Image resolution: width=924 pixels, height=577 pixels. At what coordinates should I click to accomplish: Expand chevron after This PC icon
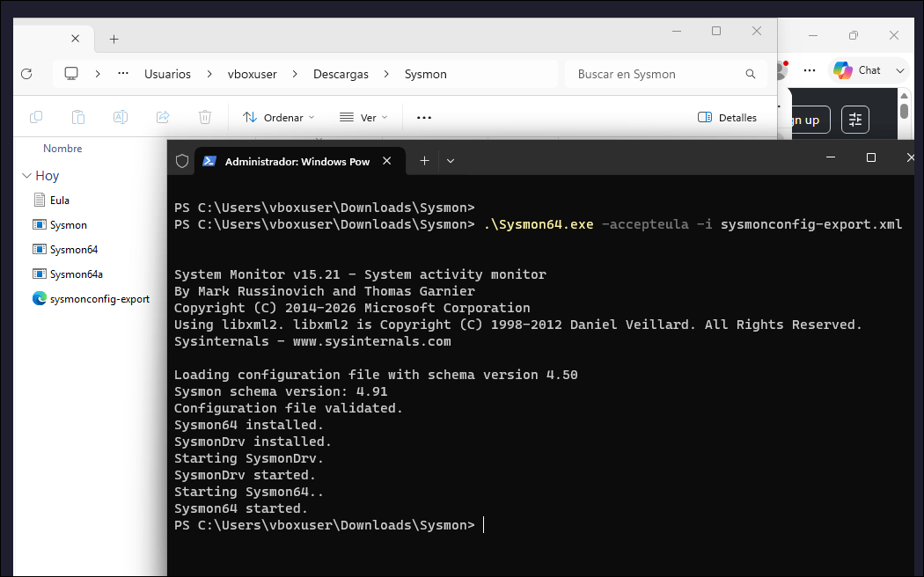point(98,74)
